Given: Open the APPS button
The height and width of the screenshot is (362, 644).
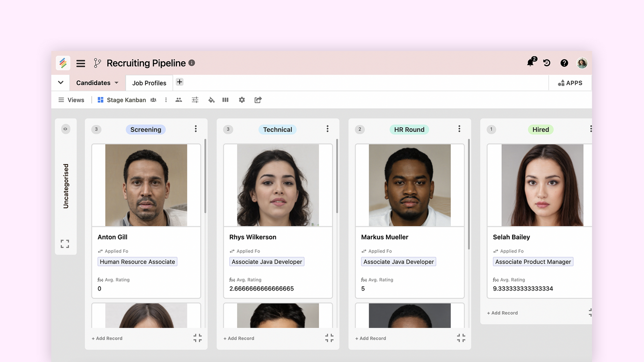Looking at the screenshot, I should click(570, 83).
